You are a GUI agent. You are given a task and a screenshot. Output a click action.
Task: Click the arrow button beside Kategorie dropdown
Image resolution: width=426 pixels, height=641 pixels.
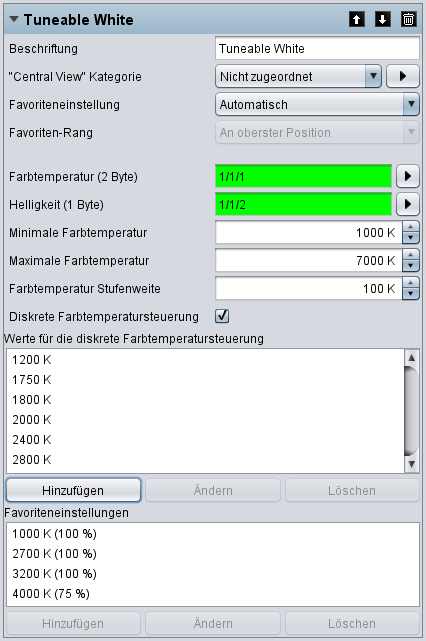[403, 76]
